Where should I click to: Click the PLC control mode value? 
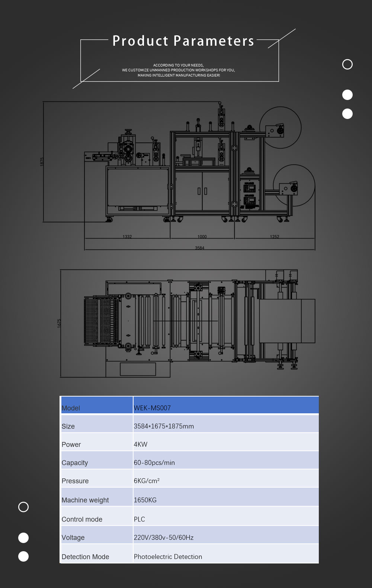pos(139,519)
